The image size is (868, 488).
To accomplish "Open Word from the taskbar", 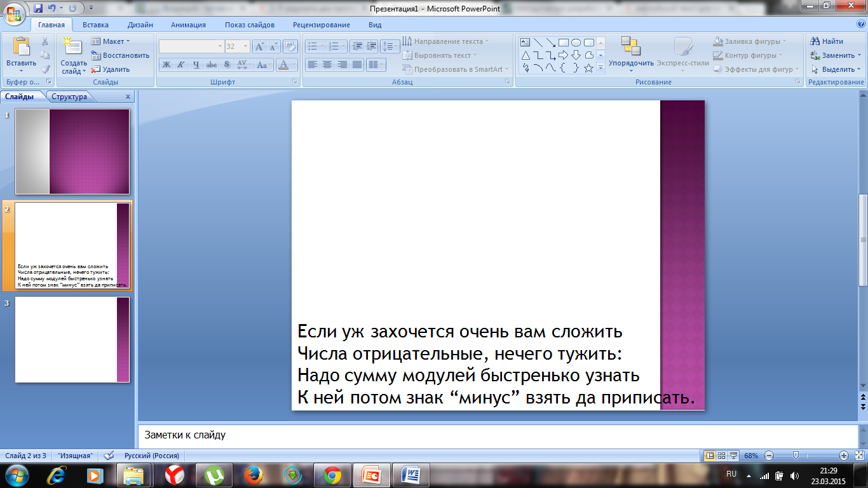I will point(410,475).
